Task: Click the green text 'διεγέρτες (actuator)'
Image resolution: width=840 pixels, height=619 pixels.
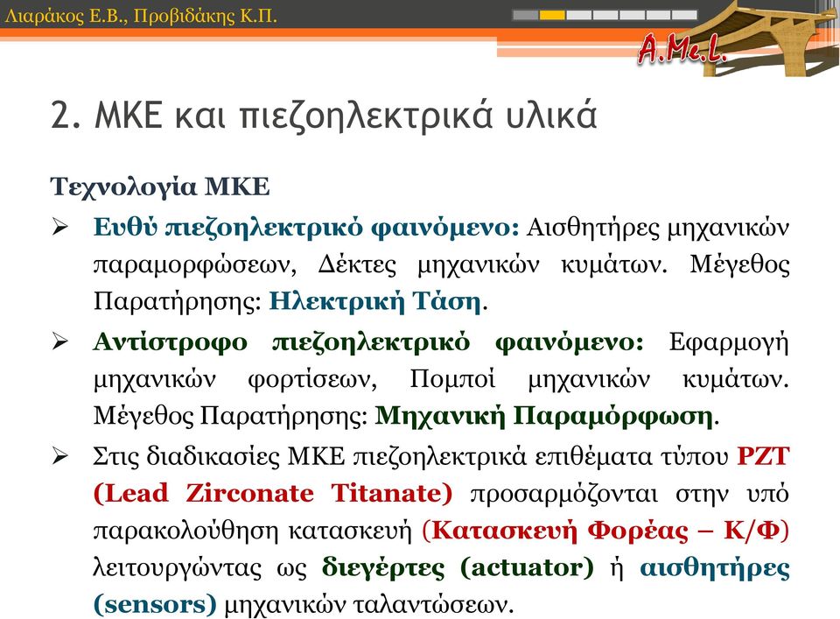Action: click(458, 567)
